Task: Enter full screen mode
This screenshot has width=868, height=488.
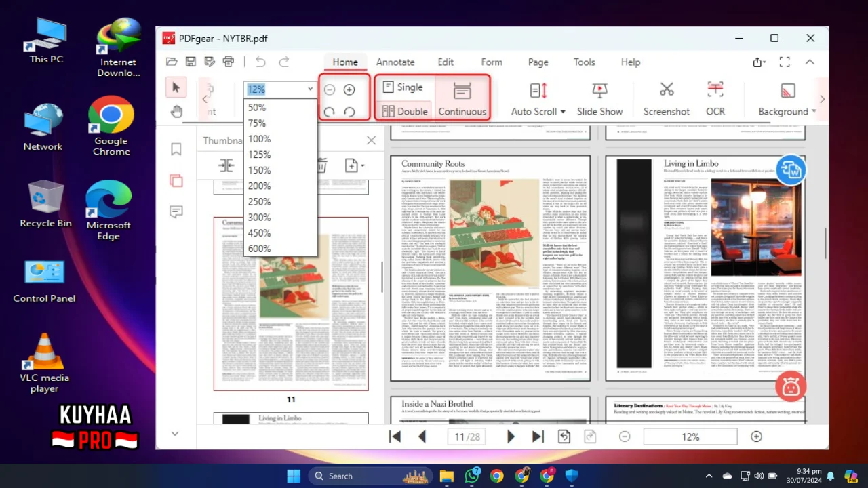Action: [785, 62]
